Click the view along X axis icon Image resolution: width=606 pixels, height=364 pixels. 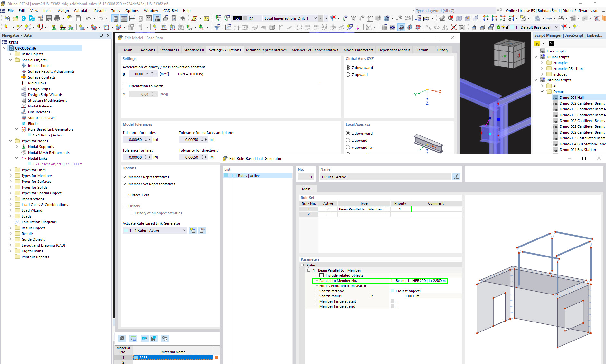click(486, 18)
